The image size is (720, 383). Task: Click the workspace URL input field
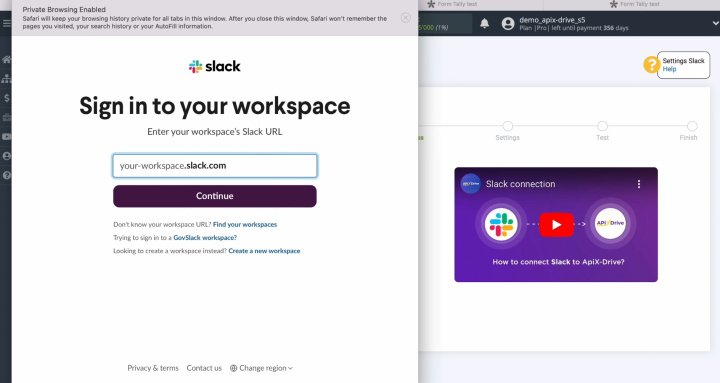coord(215,166)
